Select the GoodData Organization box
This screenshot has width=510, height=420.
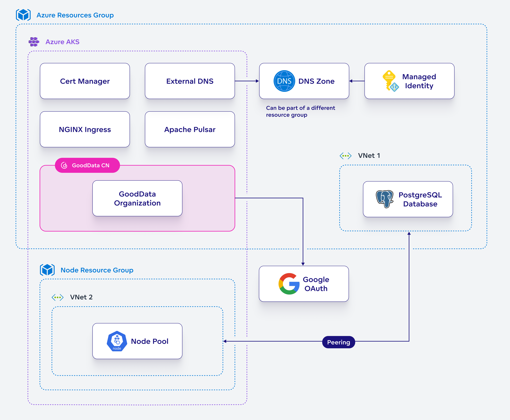[x=137, y=198]
